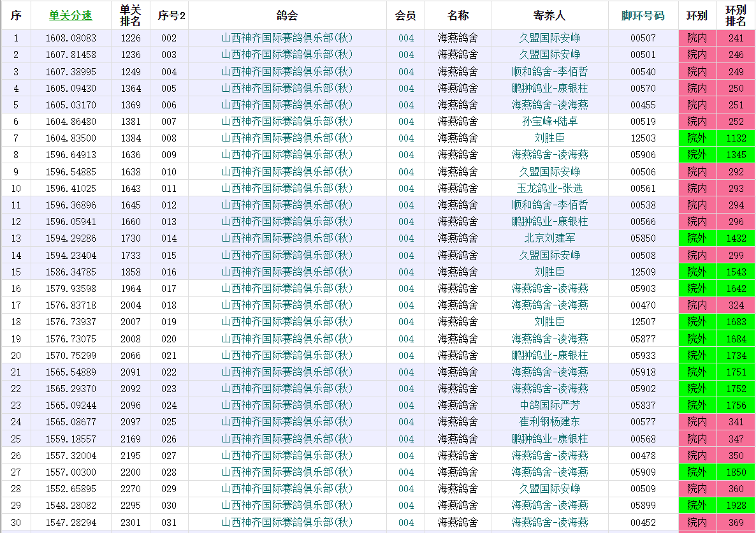Click the 寄养人 column header

click(x=549, y=15)
